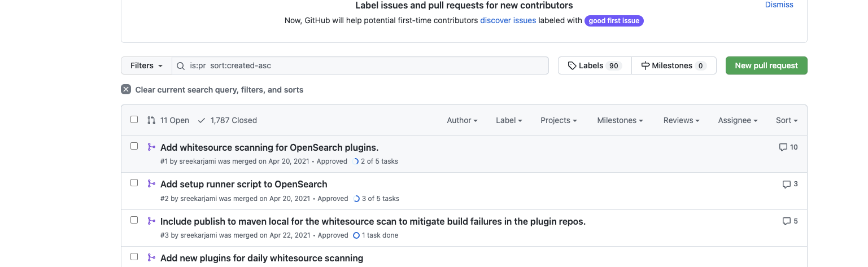The image size is (868, 267).
Task: Expand the Label filter dropdown
Action: [509, 120]
